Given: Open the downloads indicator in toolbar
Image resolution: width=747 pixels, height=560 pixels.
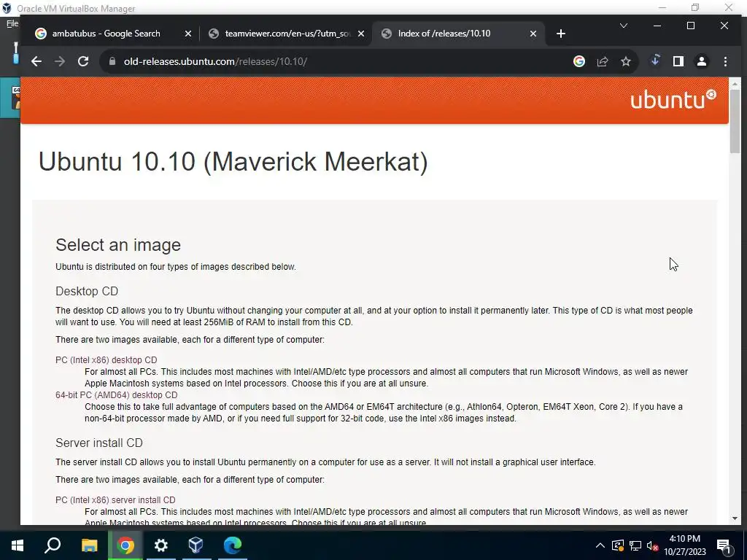Looking at the screenshot, I should click(x=655, y=61).
